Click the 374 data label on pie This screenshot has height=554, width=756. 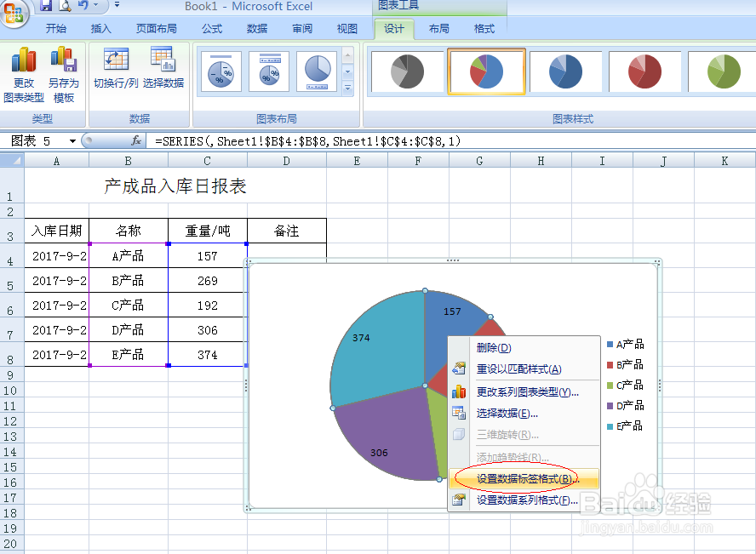361,338
